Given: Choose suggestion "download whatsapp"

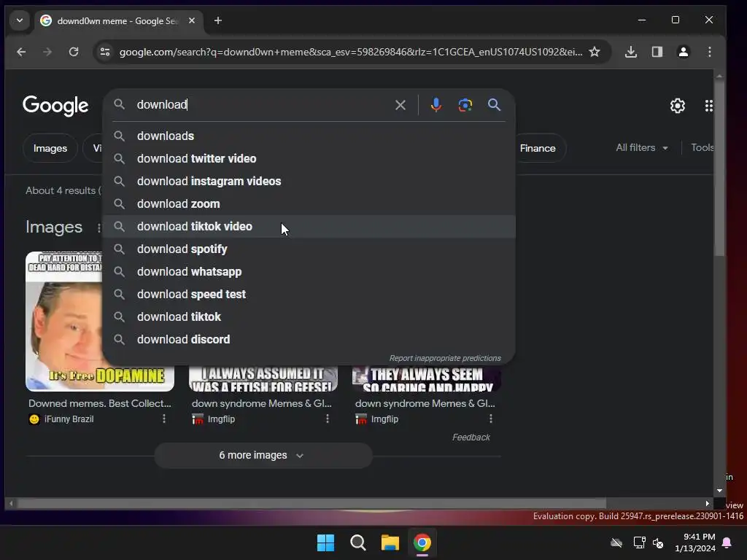Looking at the screenshot, I should tap(309, 271).
